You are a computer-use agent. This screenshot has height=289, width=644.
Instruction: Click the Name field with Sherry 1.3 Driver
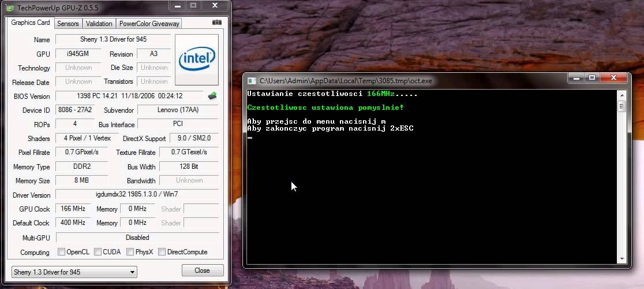click(113, 39)
